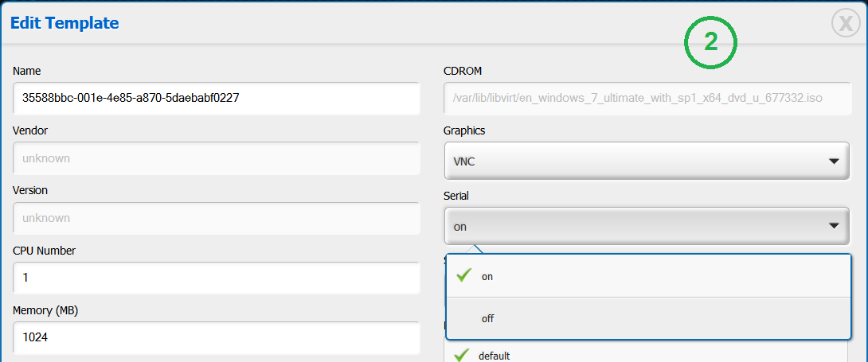The width and height of the screenshot is (868, 362).
Task: Focus the Name text field
Action: (x=216, y=99)
